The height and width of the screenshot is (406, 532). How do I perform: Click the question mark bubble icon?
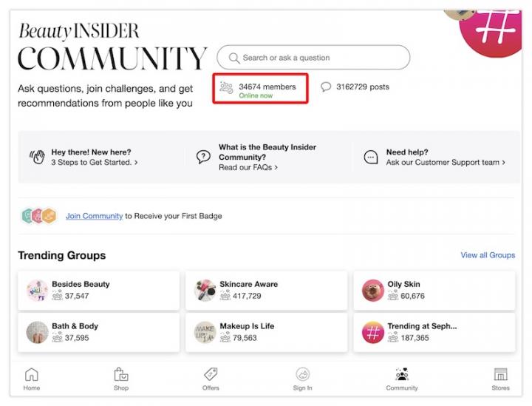pyautogui.click(x=203, y=157)
